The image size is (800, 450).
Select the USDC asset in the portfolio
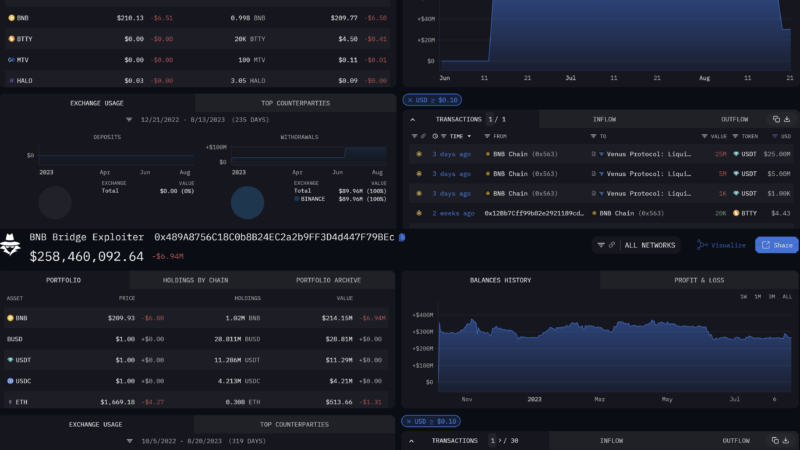(x=196, y=381)
